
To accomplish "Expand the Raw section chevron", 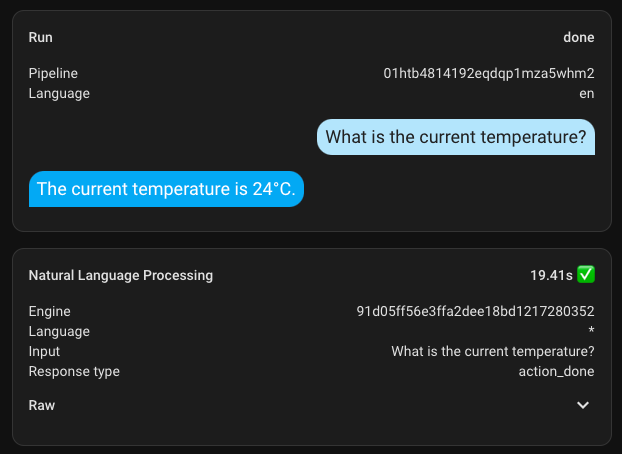I will (x=583, y=405).
